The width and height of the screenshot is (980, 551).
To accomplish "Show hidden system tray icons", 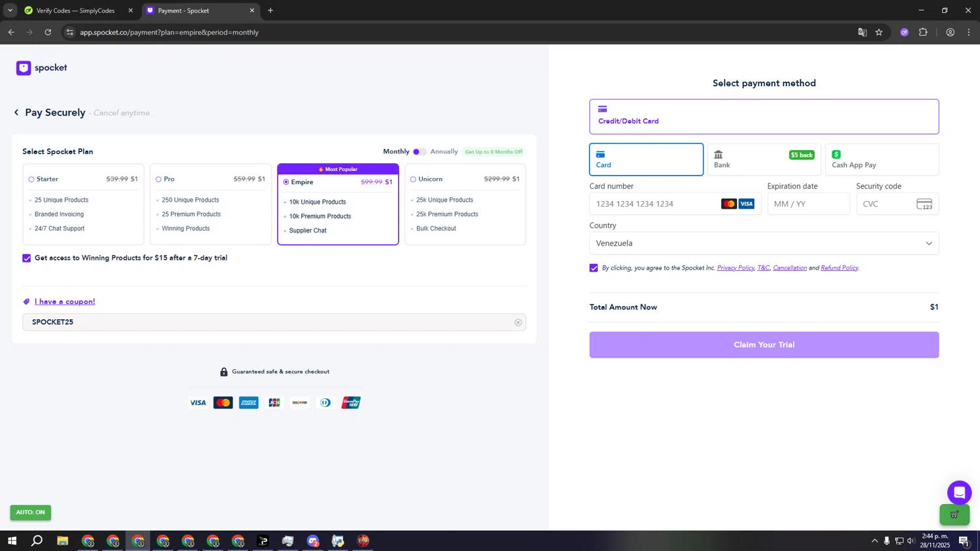I will (875, 541).
